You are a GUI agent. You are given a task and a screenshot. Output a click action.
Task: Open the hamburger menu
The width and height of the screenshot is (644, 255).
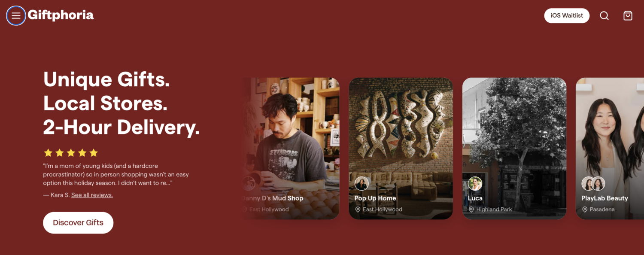coord(16,16)
